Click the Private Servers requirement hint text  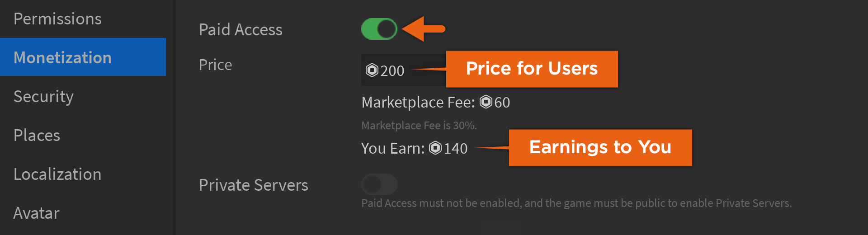(576, 203)
